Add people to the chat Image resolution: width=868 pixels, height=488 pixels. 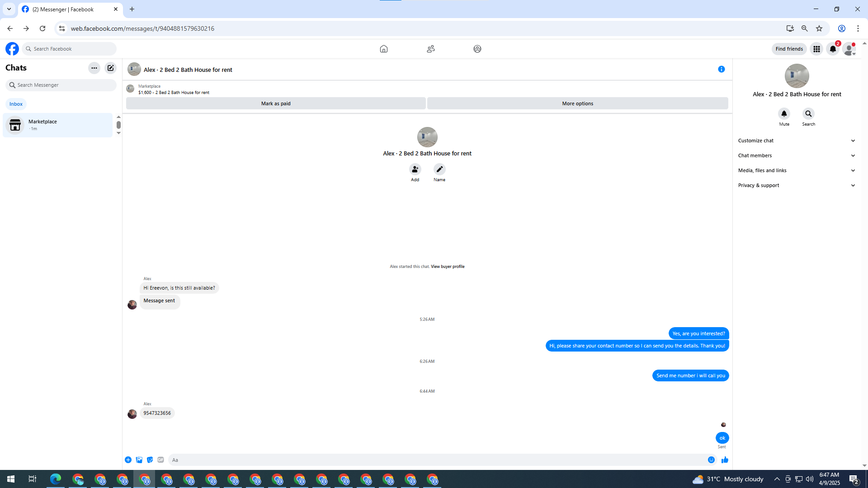(x=415, y=169)
